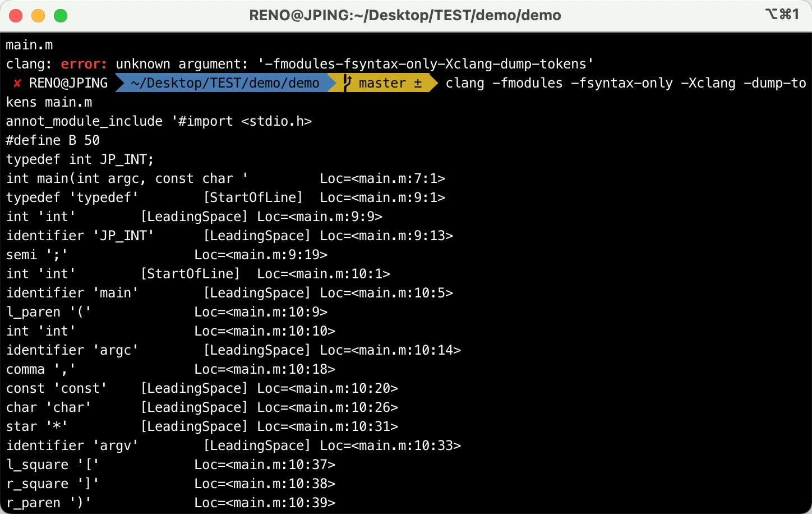Click the l_square '[' token row
This screenshot has height=514, width=812.
point(170,465)
